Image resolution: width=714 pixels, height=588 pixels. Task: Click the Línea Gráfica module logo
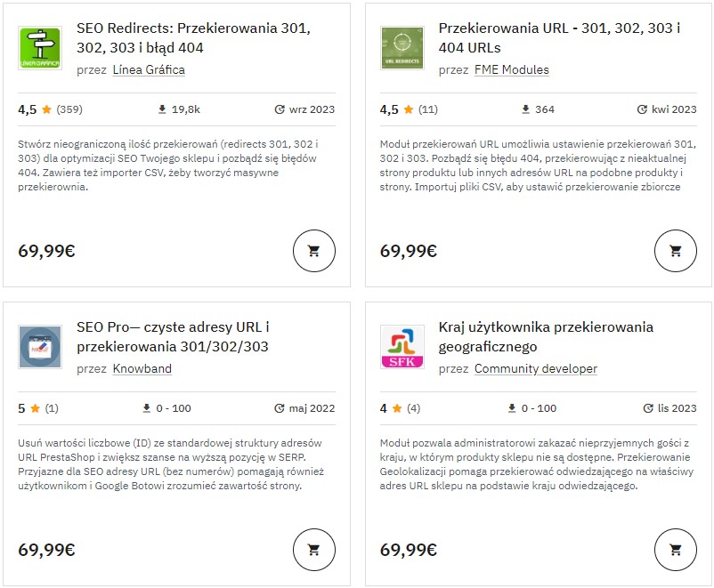tap(40, 49)
